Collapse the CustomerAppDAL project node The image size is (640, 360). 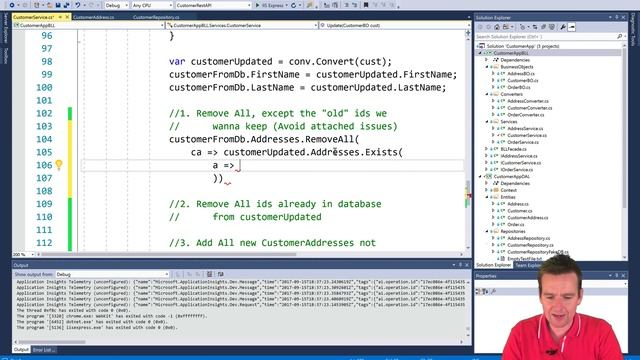pyautogui.click(x=480, y=176)
